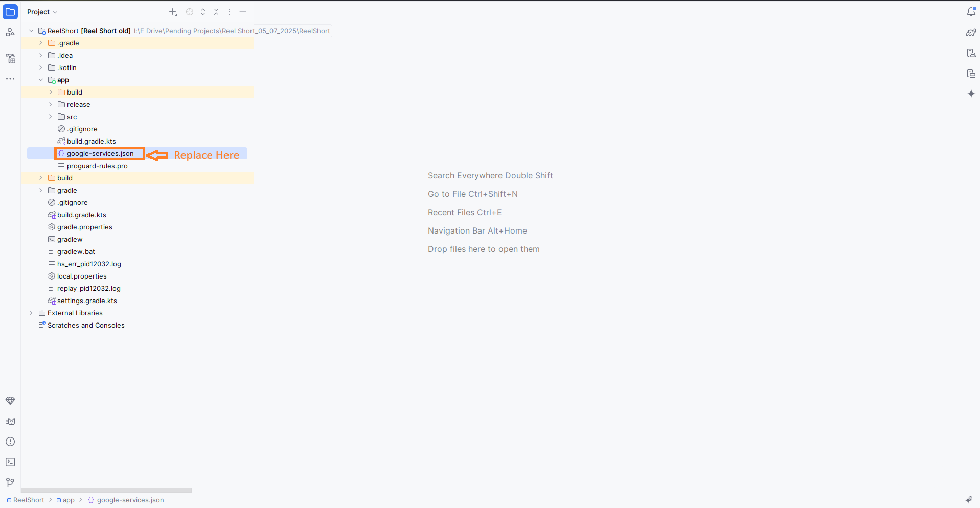Open Project panel options menu dots

230,12
